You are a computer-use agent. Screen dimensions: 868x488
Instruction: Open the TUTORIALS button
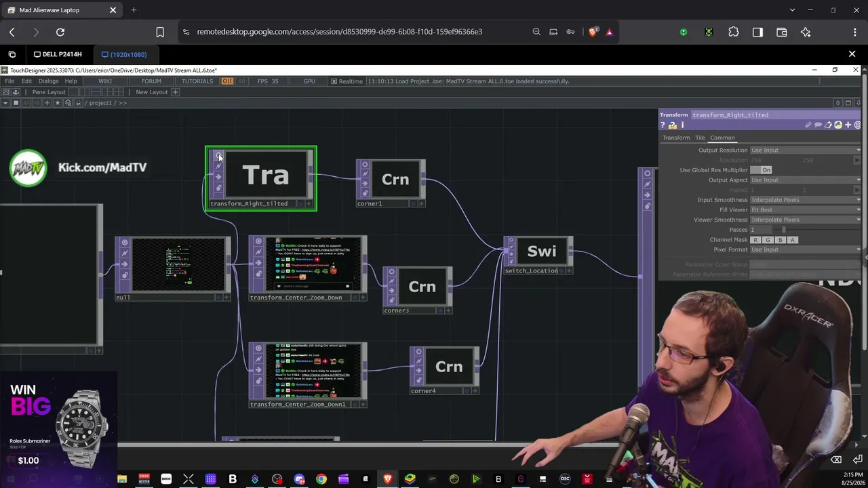(x=197, y=81)
